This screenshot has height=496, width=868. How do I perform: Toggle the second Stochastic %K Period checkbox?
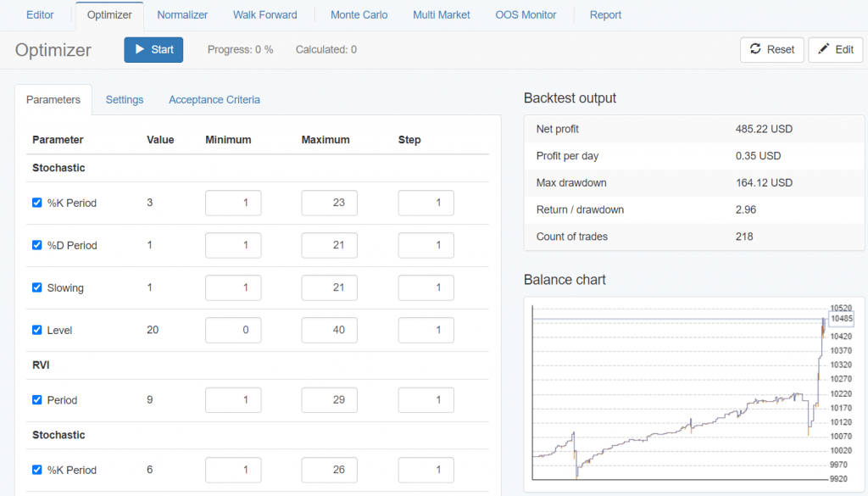click(x=36, y=470)
